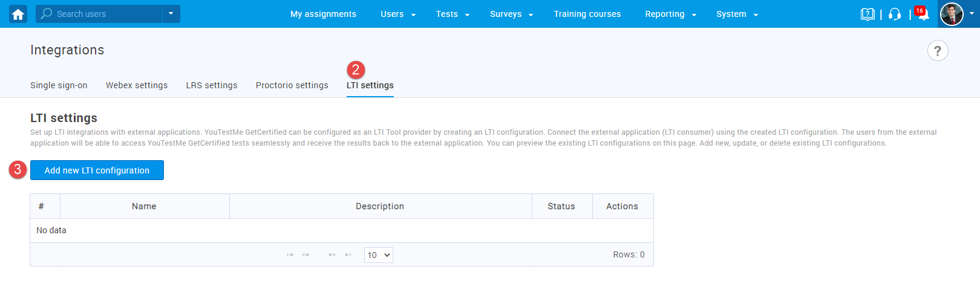Open the Tests menu
The width and height of the screenshot is (980, 281).
coord(452,14)
